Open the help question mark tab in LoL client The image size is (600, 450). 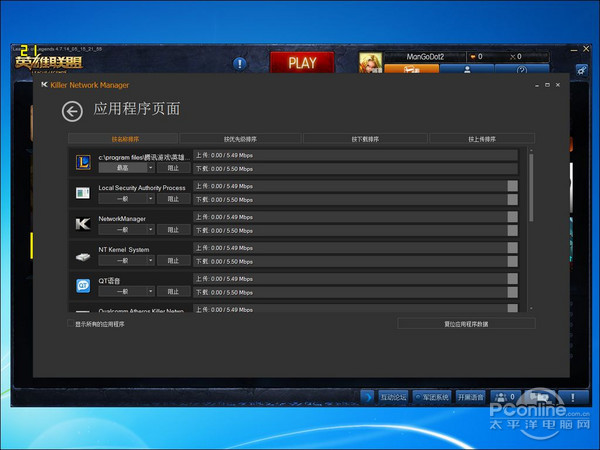point(522,69)
